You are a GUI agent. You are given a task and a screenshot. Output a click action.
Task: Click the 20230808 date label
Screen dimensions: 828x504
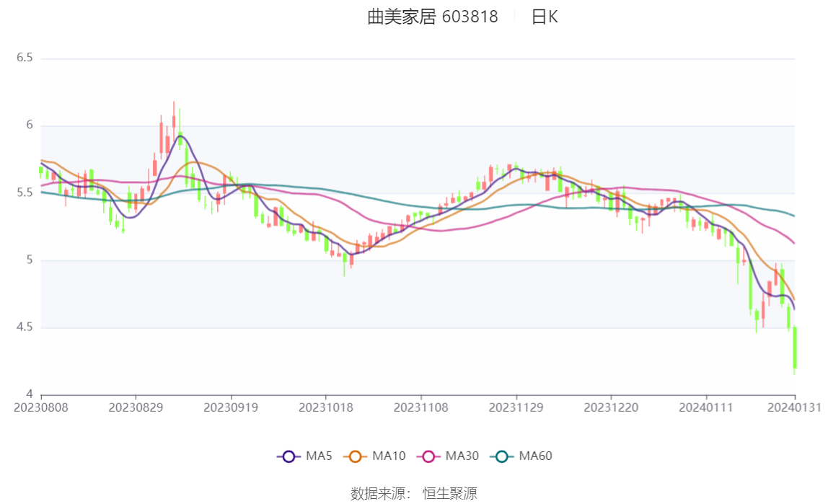40,408
